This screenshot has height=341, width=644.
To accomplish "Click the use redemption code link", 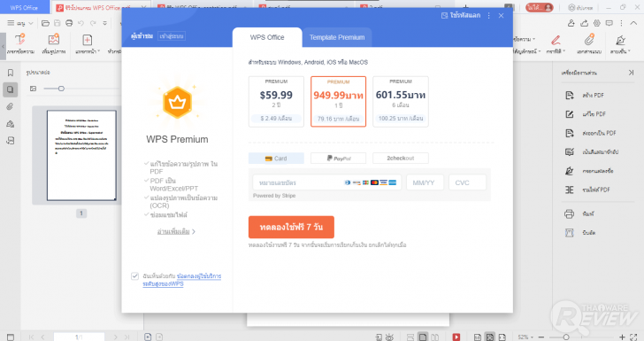I will click(461, 16).
